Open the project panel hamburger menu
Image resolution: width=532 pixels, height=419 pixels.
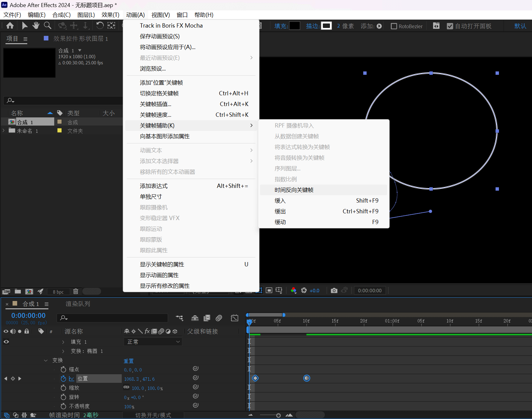point(25,39)
